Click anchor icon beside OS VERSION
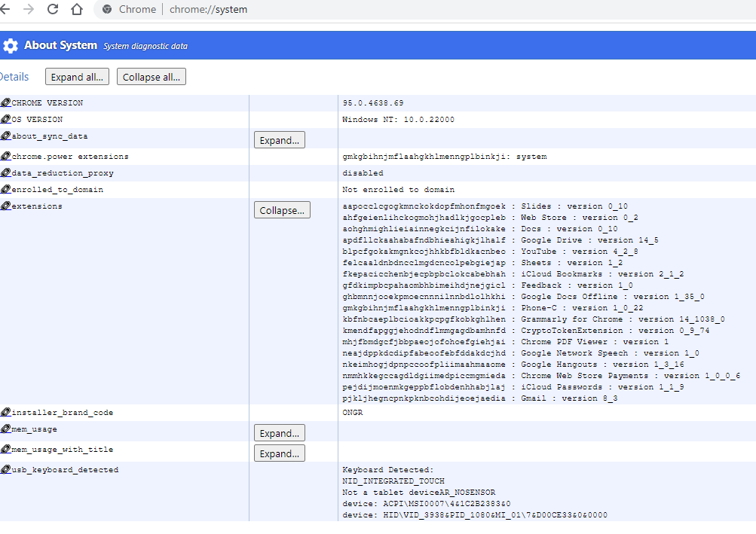The height and width of the screenshot is (534, 756). pos(6,119)
